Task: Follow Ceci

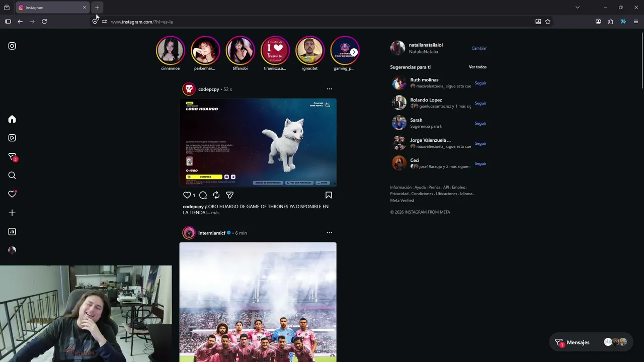Action: point(480,163)
